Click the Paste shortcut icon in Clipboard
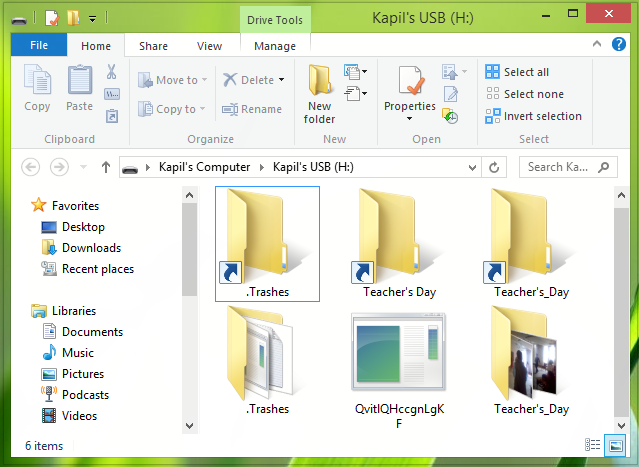This screenshot has width=639, height=467. [x=112, y=116]
